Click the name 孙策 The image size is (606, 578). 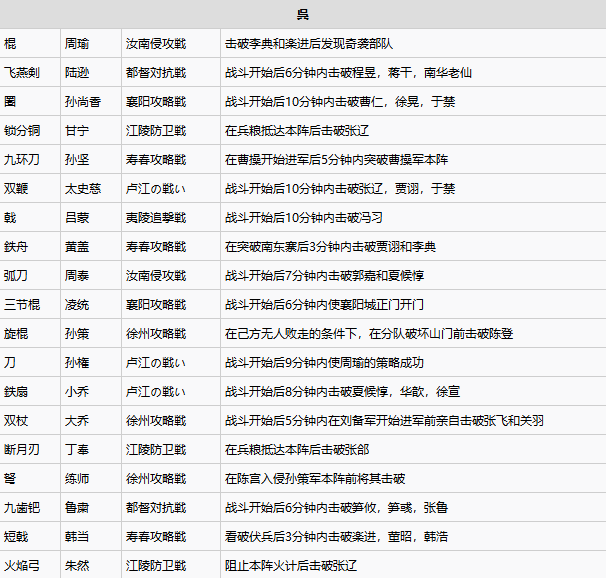pos(77,333)
